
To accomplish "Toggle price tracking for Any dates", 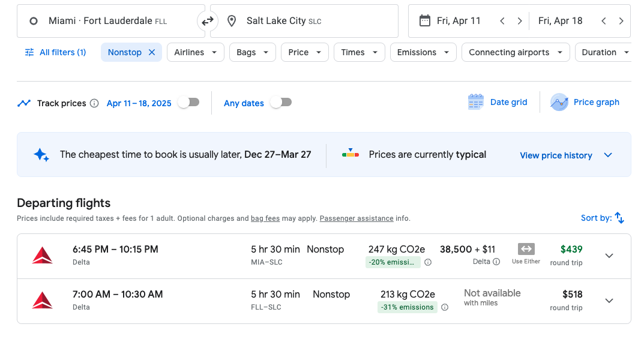I will pyautogui.click(x=281, y=102).
